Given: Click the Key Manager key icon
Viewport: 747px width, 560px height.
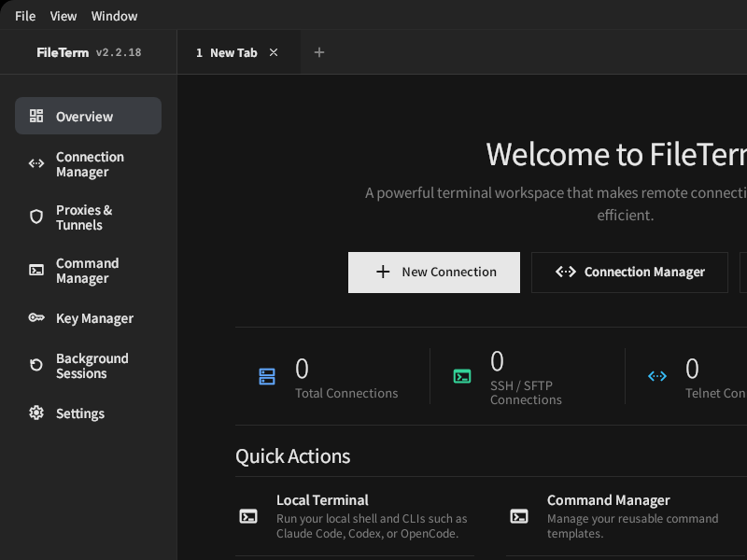Looking at the screenshot, I should pyautogui.click(x=36, y=317).
